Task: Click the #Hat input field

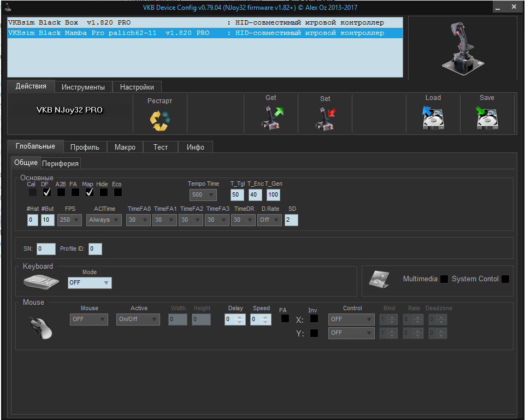Action: click(x=32, y=220)
